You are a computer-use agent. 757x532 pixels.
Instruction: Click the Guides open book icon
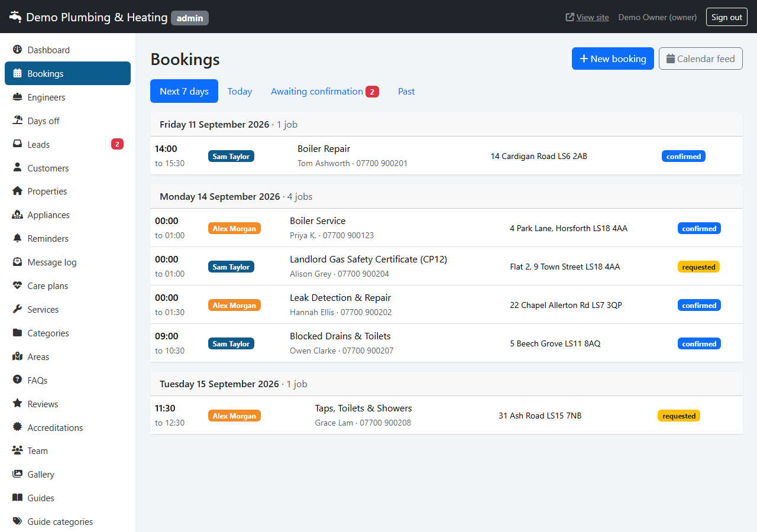[x=17, y=498]
